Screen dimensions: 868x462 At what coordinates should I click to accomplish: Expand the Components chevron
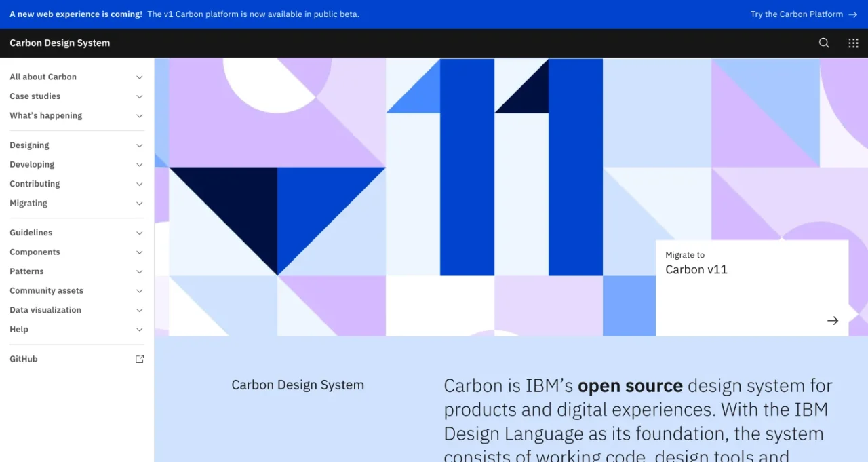point(140,252)
